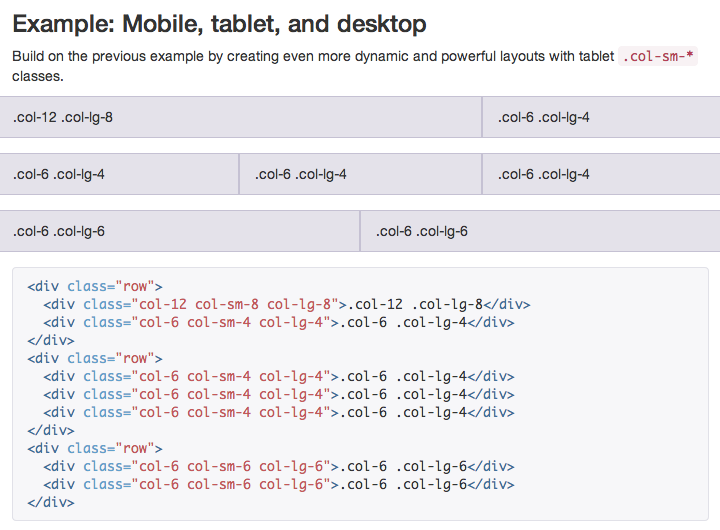Image resolution: width=720 pixels, height=530 pixels.
Task: Click the first <div class="row"> code line
Action: tap(94, 286)
